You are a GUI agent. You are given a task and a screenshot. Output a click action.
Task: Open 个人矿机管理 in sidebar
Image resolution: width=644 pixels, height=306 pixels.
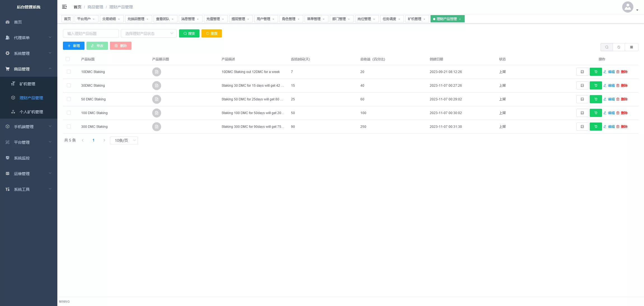click(31, 112)
